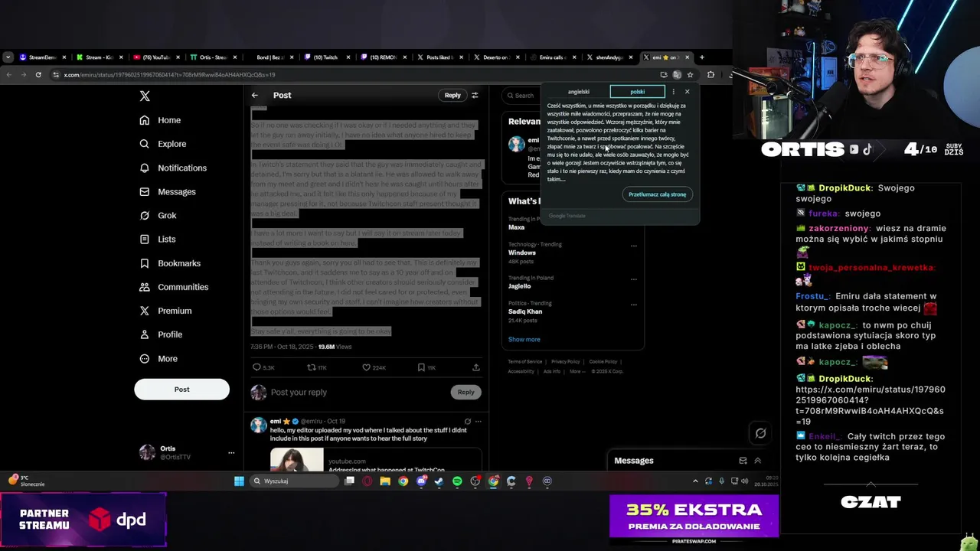The width and height of the screenshot is (980, 551).
Task: Switch to the Emiru calls browser tab
Action: tap(552, 57)
